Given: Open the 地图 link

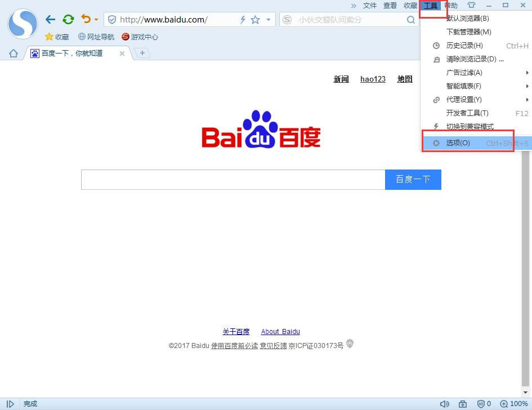Looking at the screenshot, I should 405,79.
